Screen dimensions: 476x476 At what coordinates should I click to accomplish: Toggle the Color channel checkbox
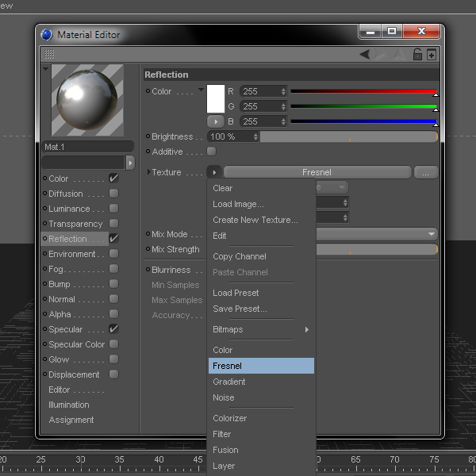point(113,178)
